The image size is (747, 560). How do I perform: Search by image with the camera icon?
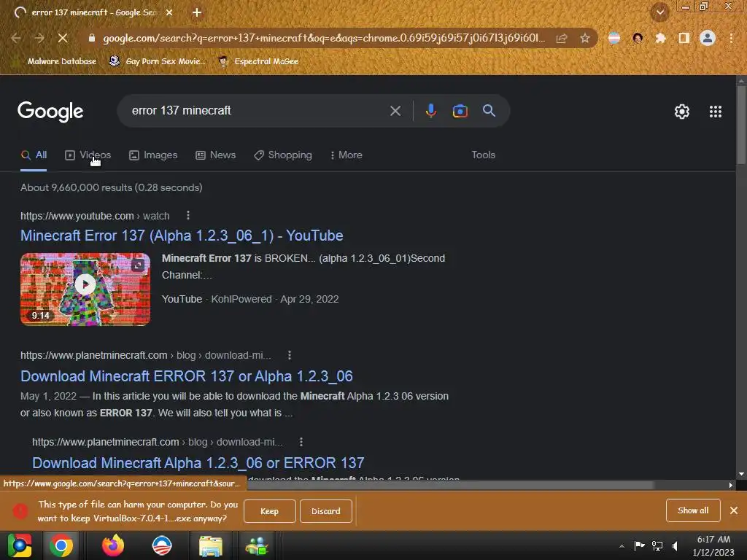(x=460, y=111)
